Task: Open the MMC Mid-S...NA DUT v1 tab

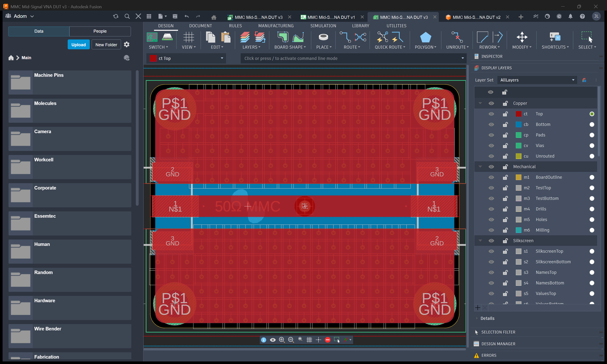Action: tap(331, 17)
